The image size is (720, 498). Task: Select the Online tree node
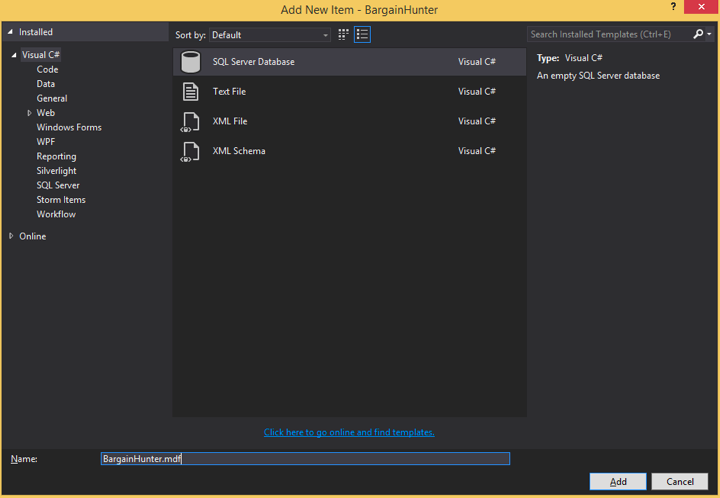coord(33,236)
